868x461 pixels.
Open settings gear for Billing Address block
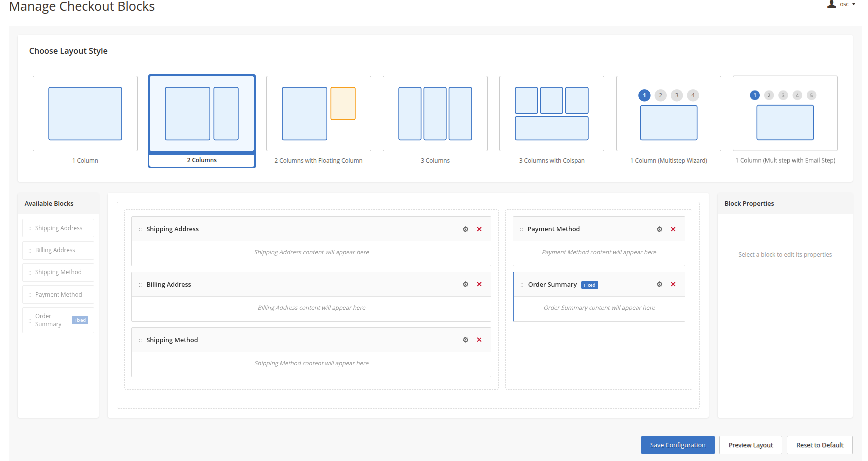tap(465, 284)
